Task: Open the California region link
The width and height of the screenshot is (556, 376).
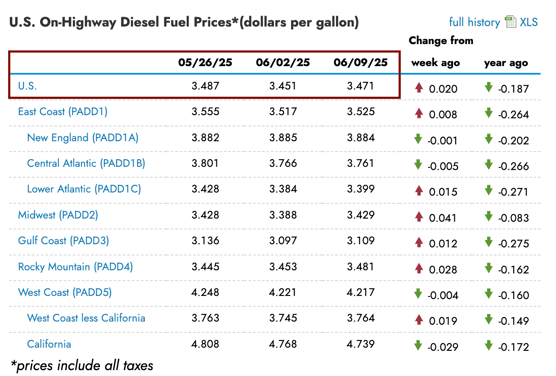Action: [49, 344]
